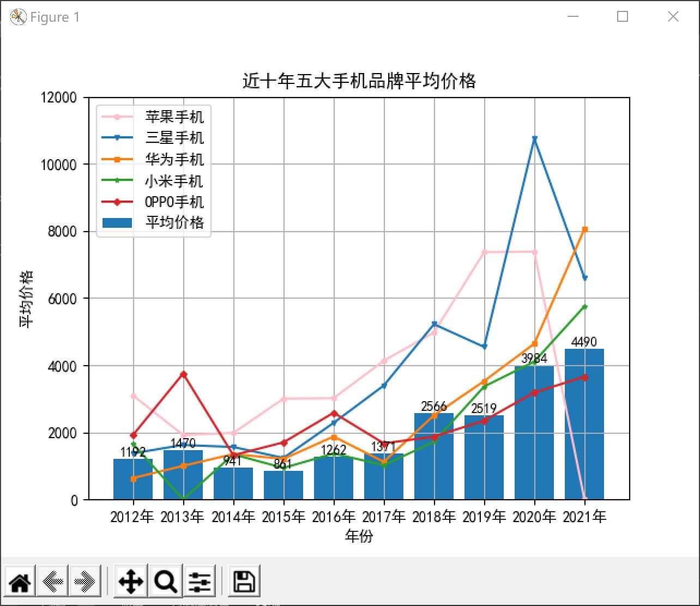Go forward to next view arrow
The width and height of the screenshot is (700, 606).
tap(85, 581)
